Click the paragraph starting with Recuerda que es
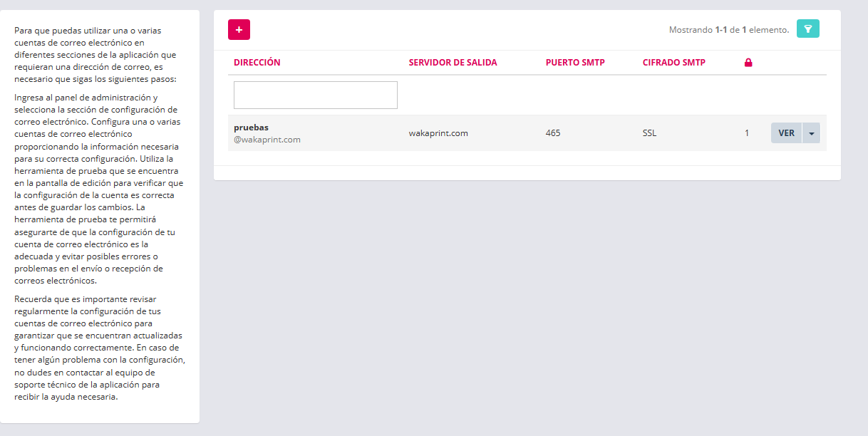Image resolution: width=868 pixels, height=436 pixels. [x=99, y=348]
